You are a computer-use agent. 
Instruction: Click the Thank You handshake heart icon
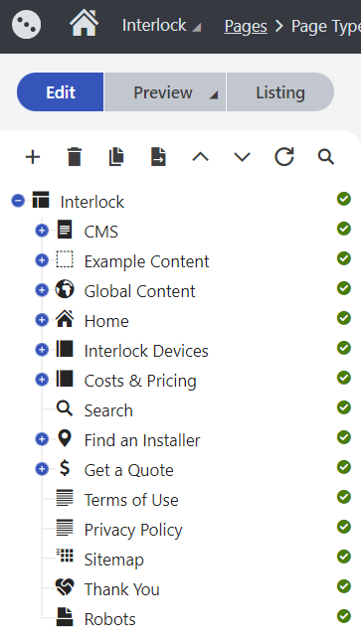pos(65,587)
